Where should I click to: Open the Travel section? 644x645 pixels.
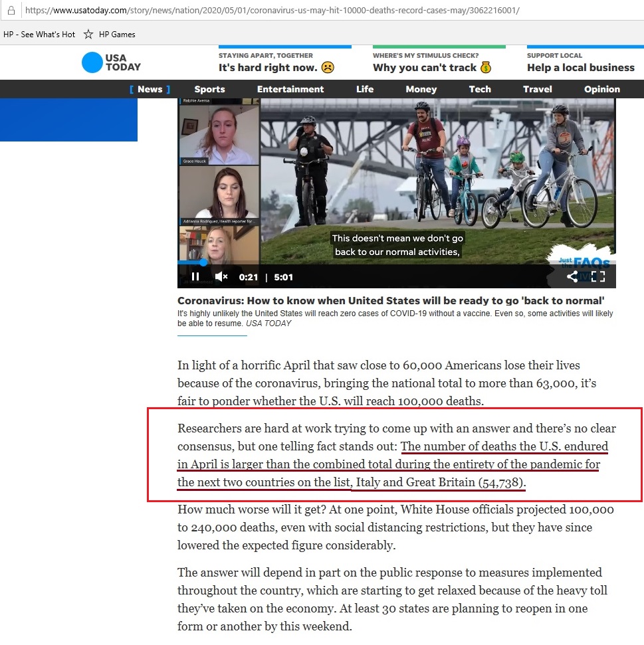click(x=537, y=89)
